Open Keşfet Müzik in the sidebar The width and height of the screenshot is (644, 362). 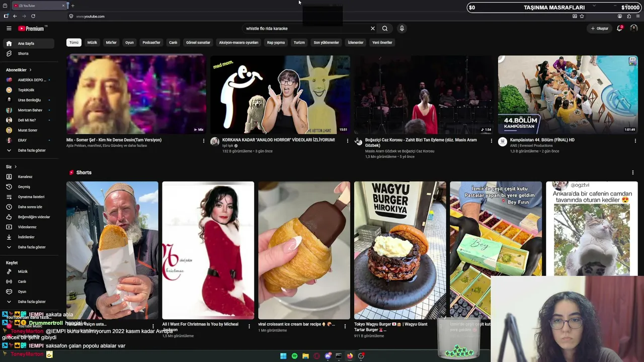click(23, 271)
